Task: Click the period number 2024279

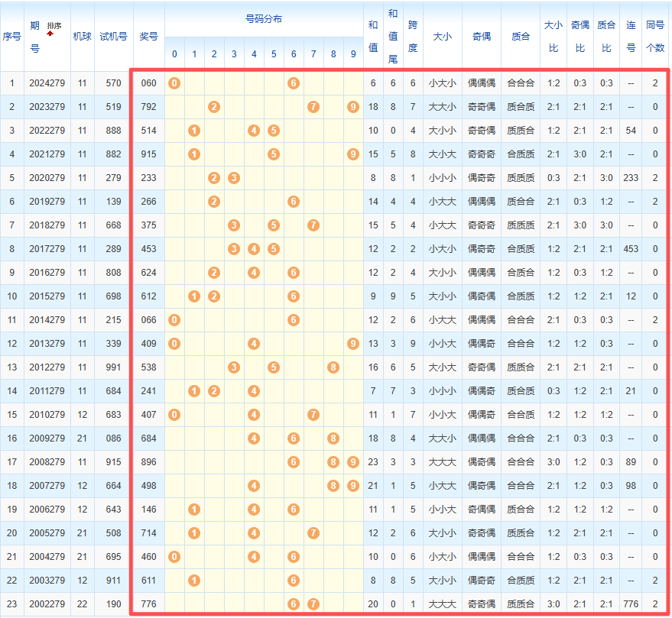Action: (47, 83)
